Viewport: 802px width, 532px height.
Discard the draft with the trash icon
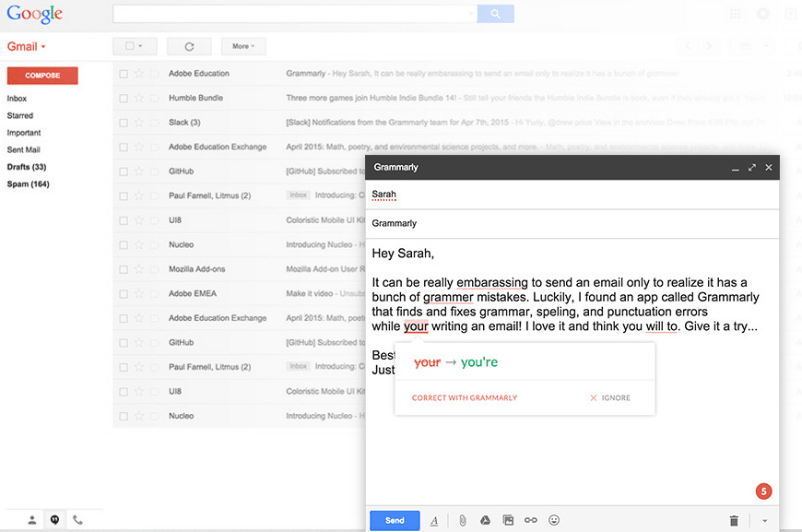(734, 521)
